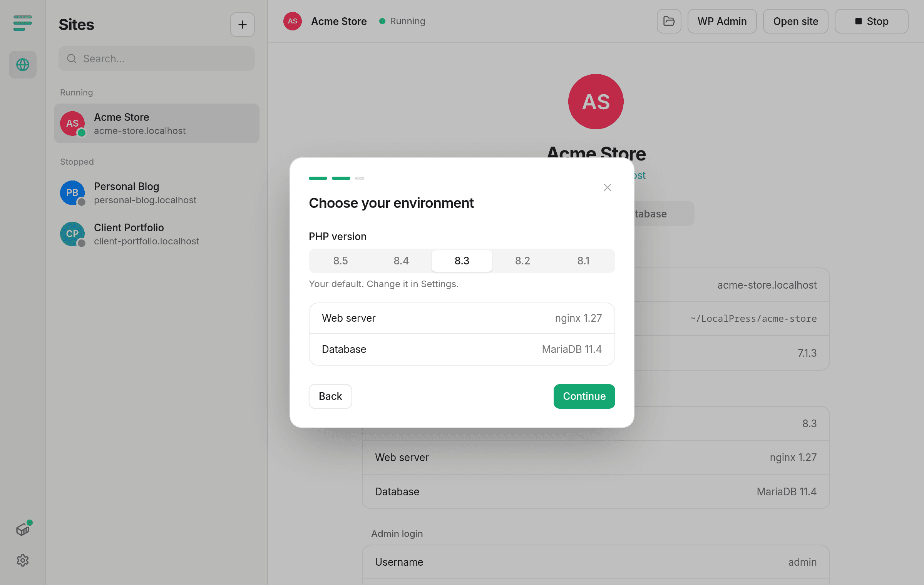Click the Stopped section label
The height and width of the screenshot is (585, 924).
point(77,162)
